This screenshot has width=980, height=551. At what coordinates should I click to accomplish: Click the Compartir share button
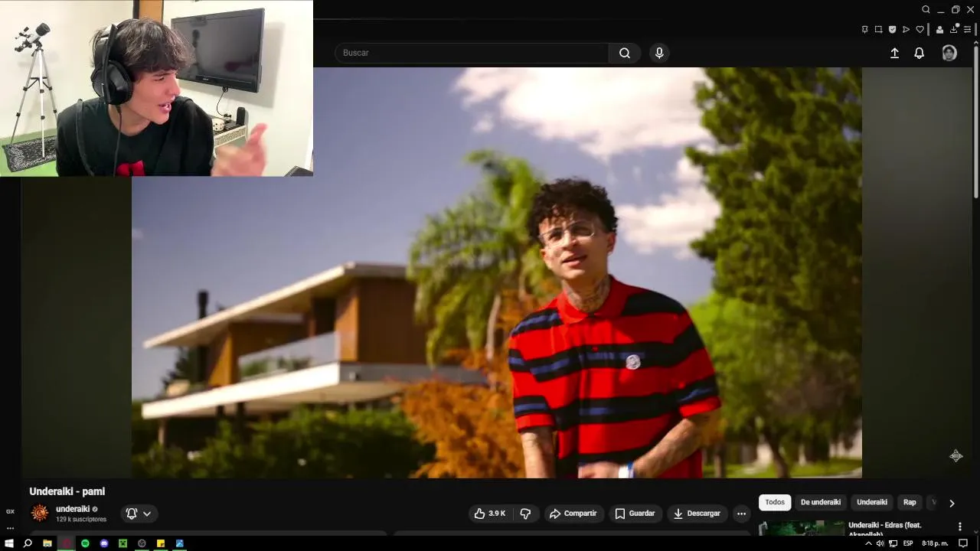click(x=574, y=514)
